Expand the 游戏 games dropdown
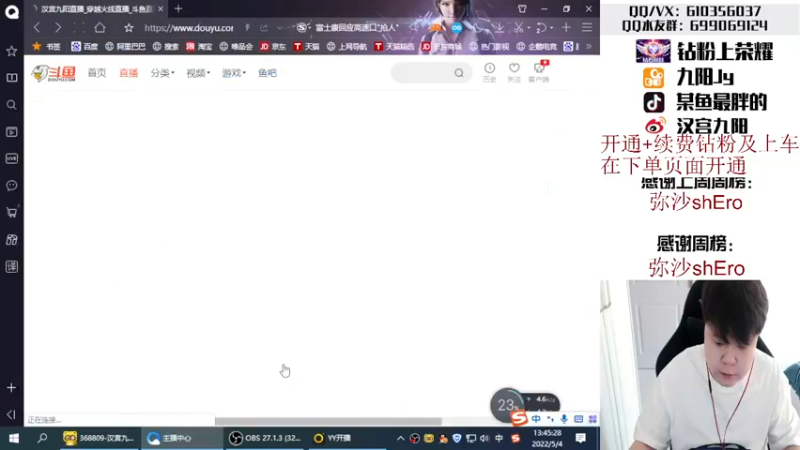Screen dimensions: 800x450 click(x=234, y=73)
